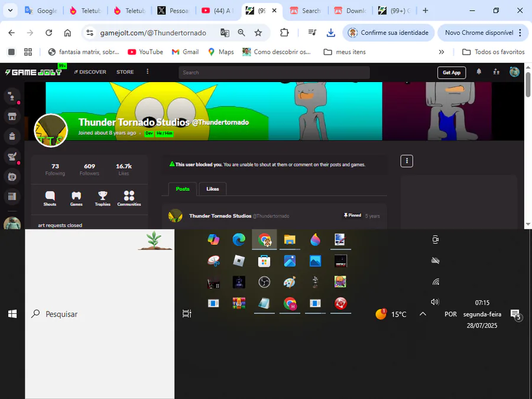Switch to the YouTube (44) tab
Viewport: 532px width, 399px height.
[x=218, y=11]
